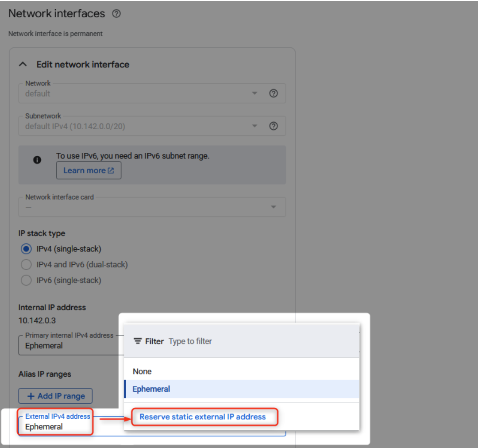Click the Add IP range button
This screenshot has height=448, width=478.
click(x=55, y=395)
